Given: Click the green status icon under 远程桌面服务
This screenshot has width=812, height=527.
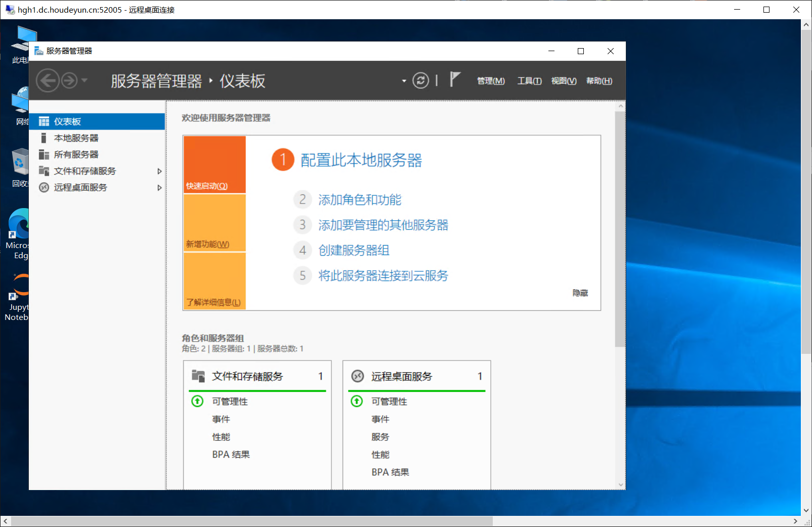Looking at the screenshot, I should [x=357, y=401].
